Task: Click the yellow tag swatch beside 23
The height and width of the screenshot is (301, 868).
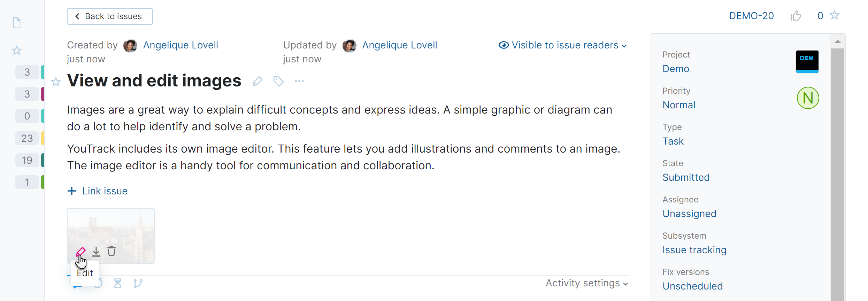Action: coord(43,138)
